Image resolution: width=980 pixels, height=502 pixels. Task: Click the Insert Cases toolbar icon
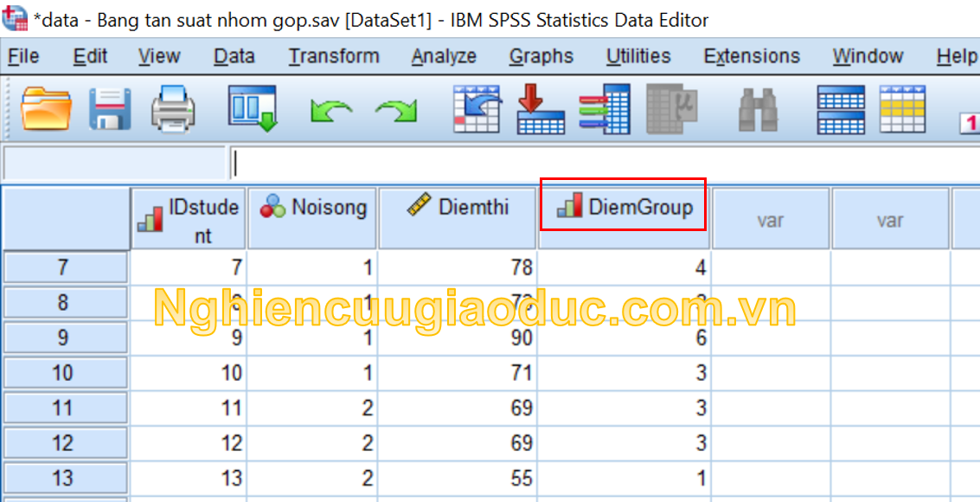coord(840,109)
